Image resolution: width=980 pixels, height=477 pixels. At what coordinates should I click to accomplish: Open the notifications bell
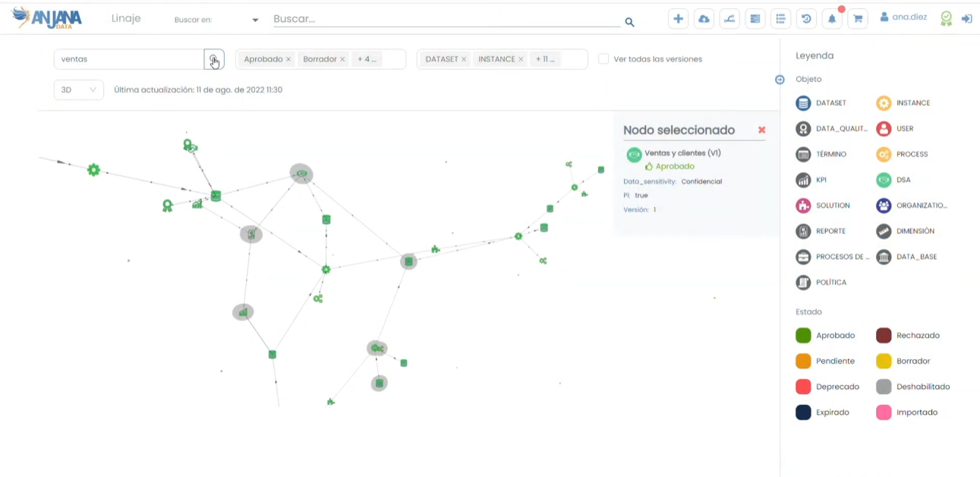click(832, 19)
